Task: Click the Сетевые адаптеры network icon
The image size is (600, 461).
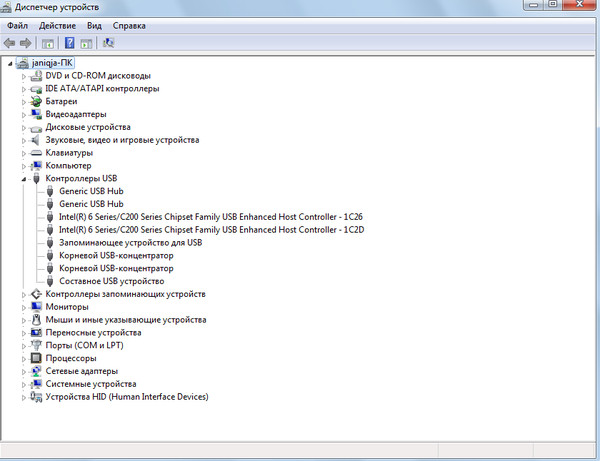Action: coord(36,371)
